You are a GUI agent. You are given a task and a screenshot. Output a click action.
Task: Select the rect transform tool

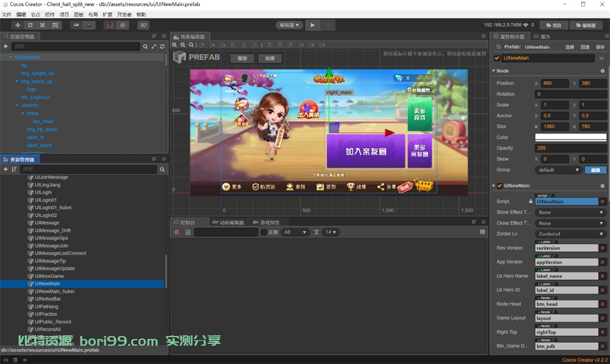[56, 25]
